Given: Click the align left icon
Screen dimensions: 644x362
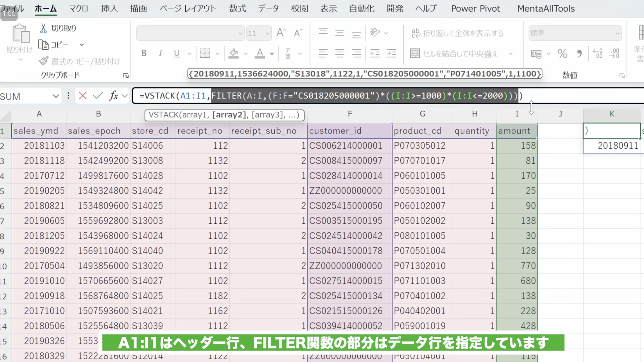Looking at the screenshot, I should (323, 53).
